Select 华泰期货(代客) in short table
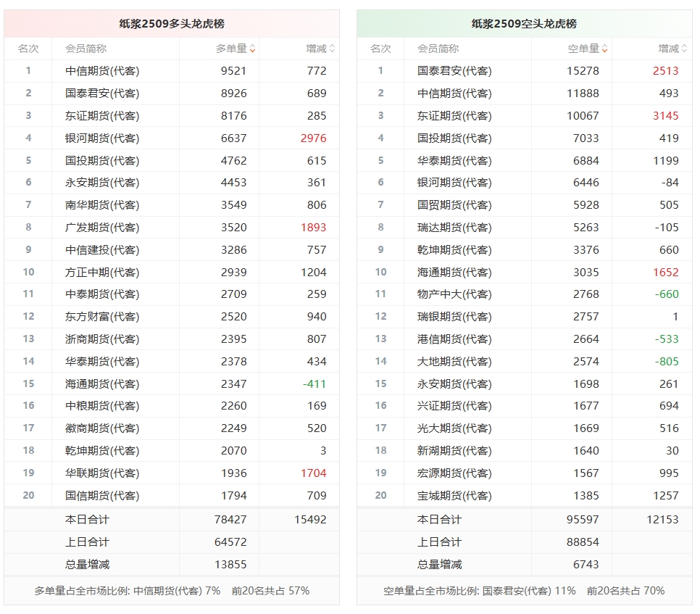Screen dimensions: 700x614 coord(454,160)
